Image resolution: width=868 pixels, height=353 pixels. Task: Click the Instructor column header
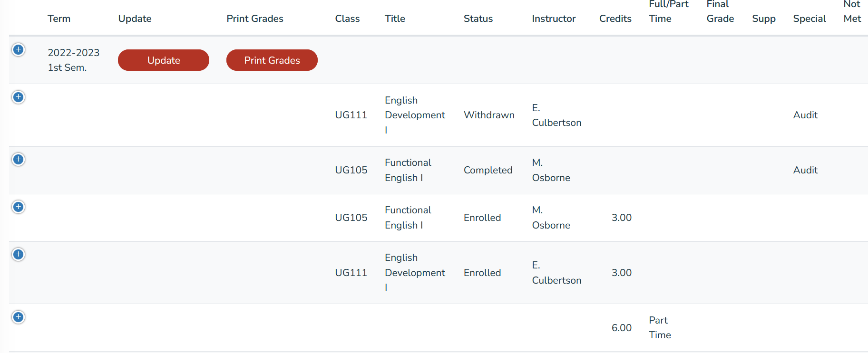(554, 19)
